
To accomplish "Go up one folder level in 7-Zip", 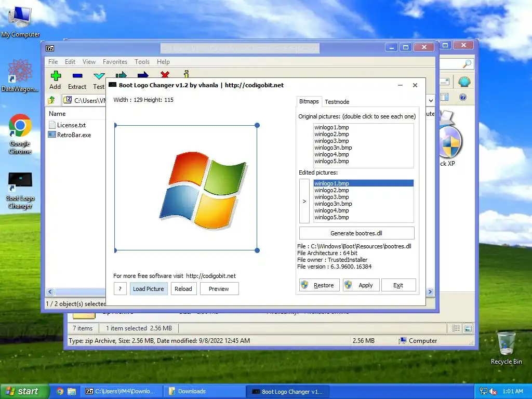I will coord(51,100).
